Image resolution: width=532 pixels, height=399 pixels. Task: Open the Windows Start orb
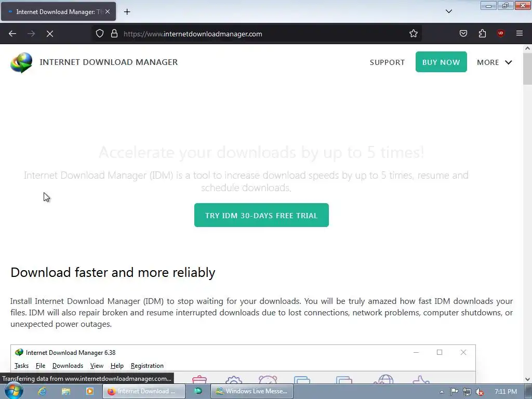[x=14, y=391]
